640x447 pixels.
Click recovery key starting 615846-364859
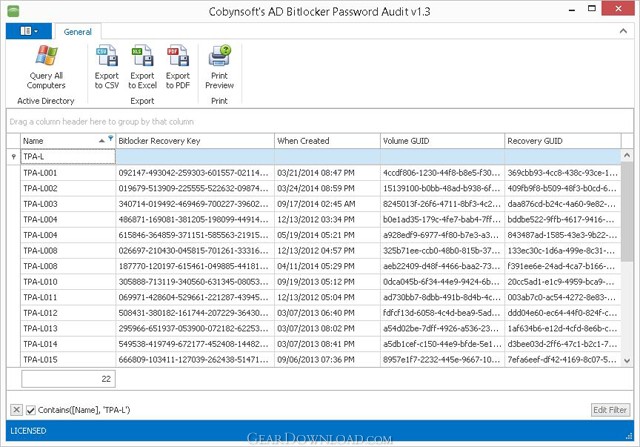click(x=195, y=235)
